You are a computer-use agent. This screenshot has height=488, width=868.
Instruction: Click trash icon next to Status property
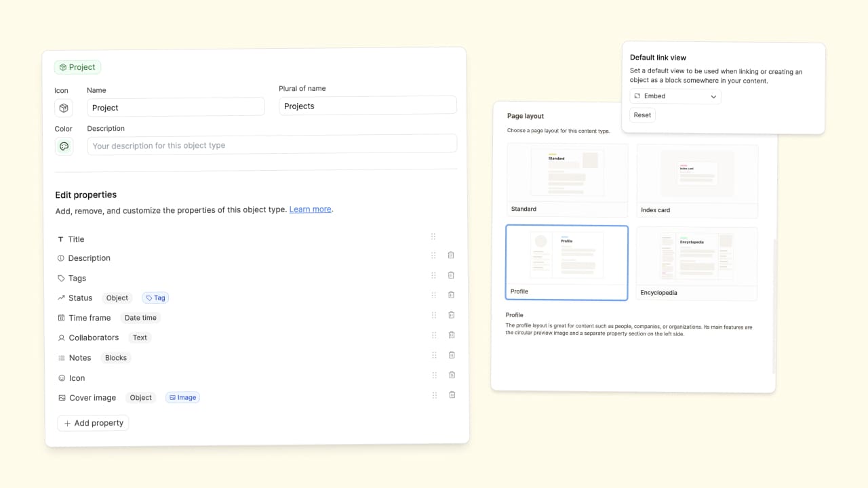point(451,295)
